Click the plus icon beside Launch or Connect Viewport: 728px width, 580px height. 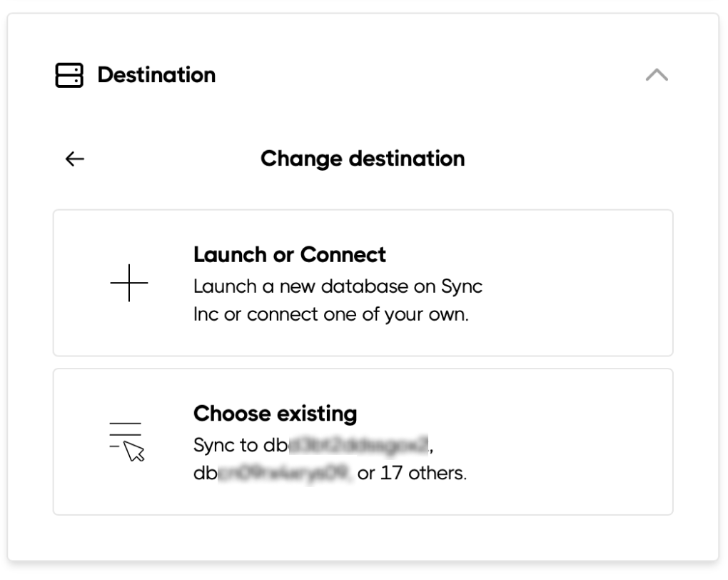[x=129, y=284]
